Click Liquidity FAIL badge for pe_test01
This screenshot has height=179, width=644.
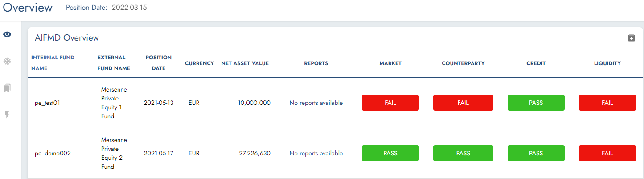[607, 103]
